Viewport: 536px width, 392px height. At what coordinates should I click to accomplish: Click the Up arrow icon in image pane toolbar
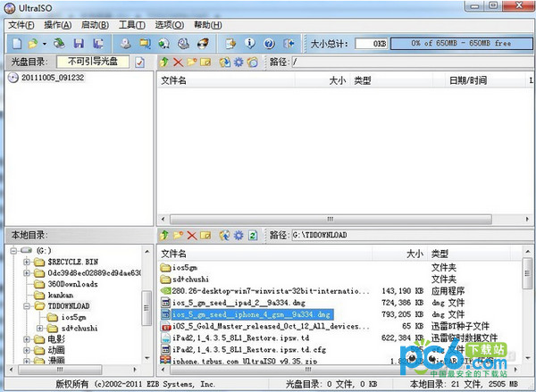coord(164,63)
